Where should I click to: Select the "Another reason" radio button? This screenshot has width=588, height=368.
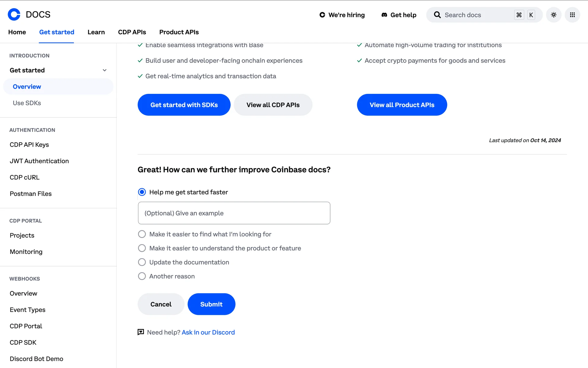click(x=142, y=276)
